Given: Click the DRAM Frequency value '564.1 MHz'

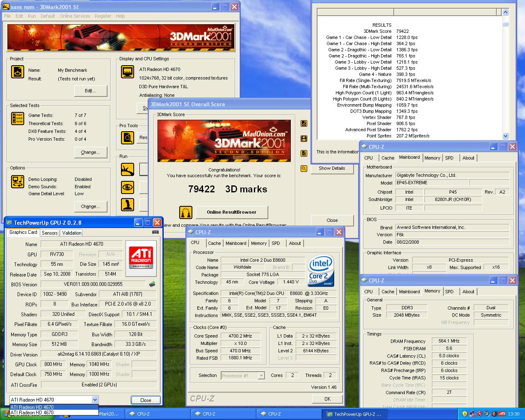Looking at the screenshot, I should click(x=449, y=341).
